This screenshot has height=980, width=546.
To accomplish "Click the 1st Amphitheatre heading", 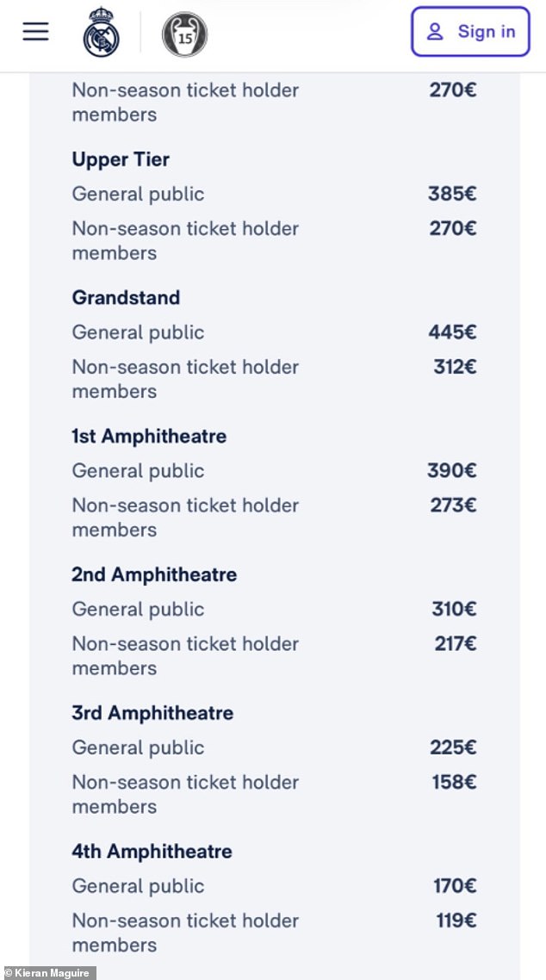I will point(149,437).
